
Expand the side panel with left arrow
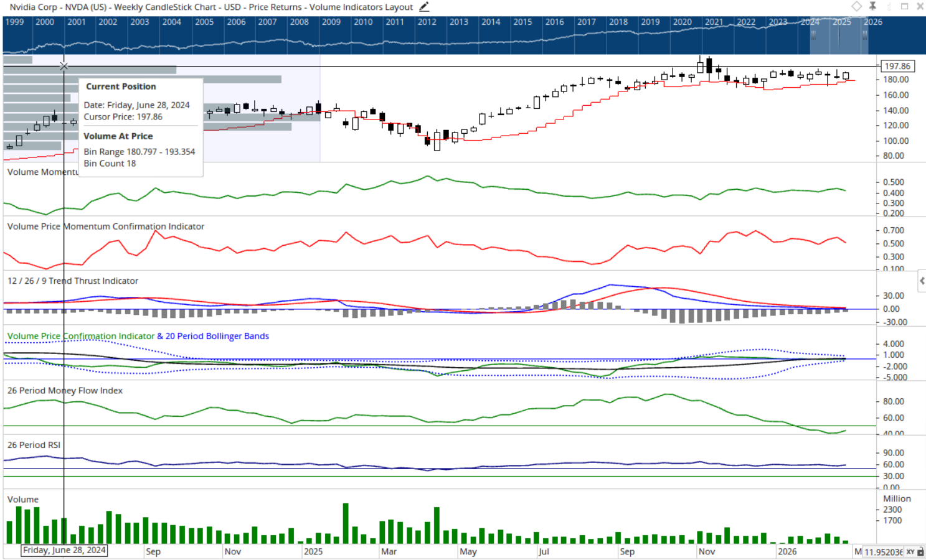click(922, 281)
